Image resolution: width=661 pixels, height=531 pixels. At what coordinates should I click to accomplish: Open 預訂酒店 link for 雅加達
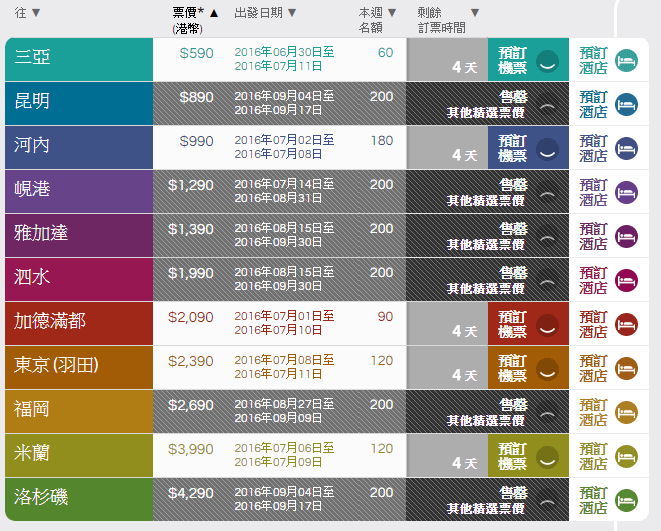(x=593, y=237)
